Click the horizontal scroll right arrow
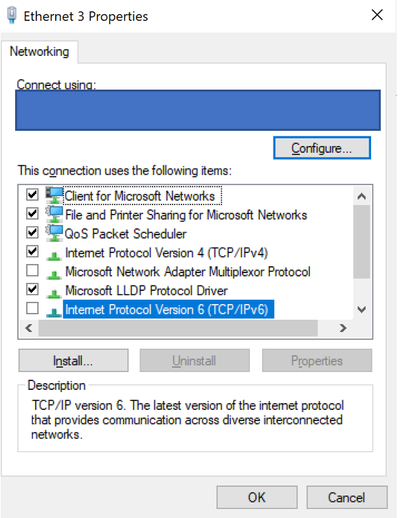 pyautogui.click(x=343, y=328)
